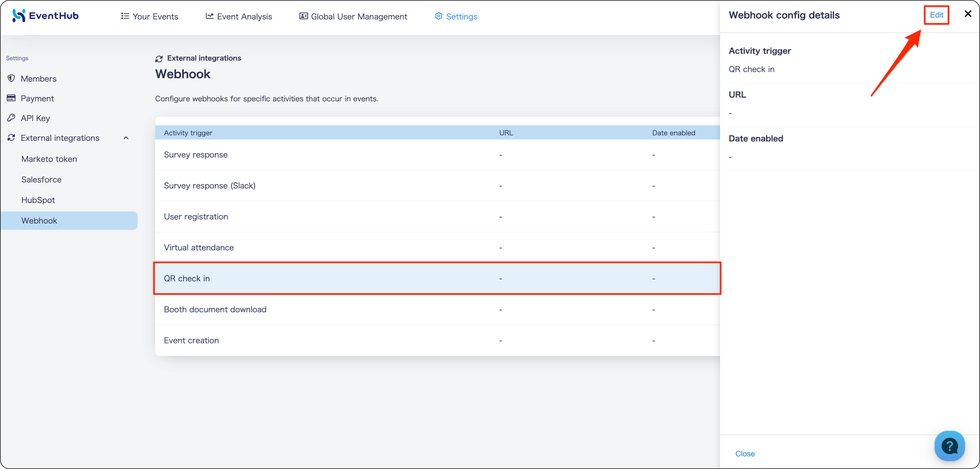
Task: Close the Webhook config details panel
Action: tap(968, 14)
